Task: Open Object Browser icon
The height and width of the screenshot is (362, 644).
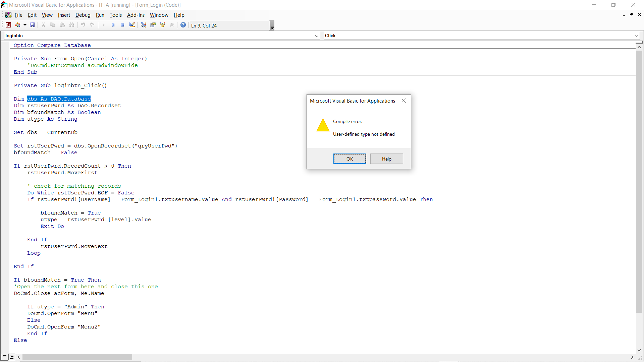Action: pos(163,25)
